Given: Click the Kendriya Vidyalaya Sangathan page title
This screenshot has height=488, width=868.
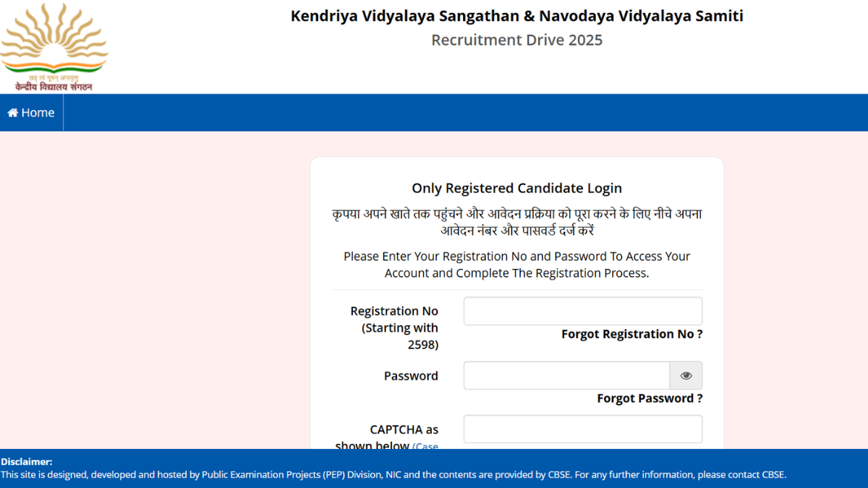Looking at the screenshot, I should coord(516,16).
